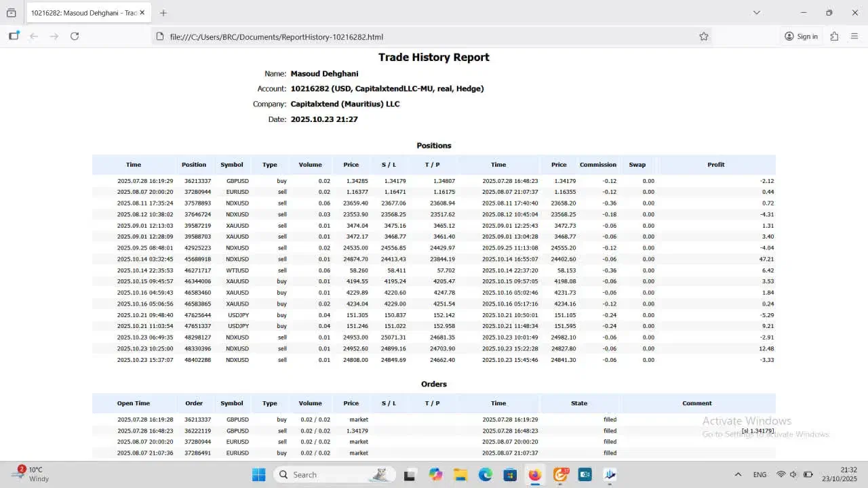Close the Masoud Dehghani report tab
This screenshot has width=868, height=488.
pos(142,13)
